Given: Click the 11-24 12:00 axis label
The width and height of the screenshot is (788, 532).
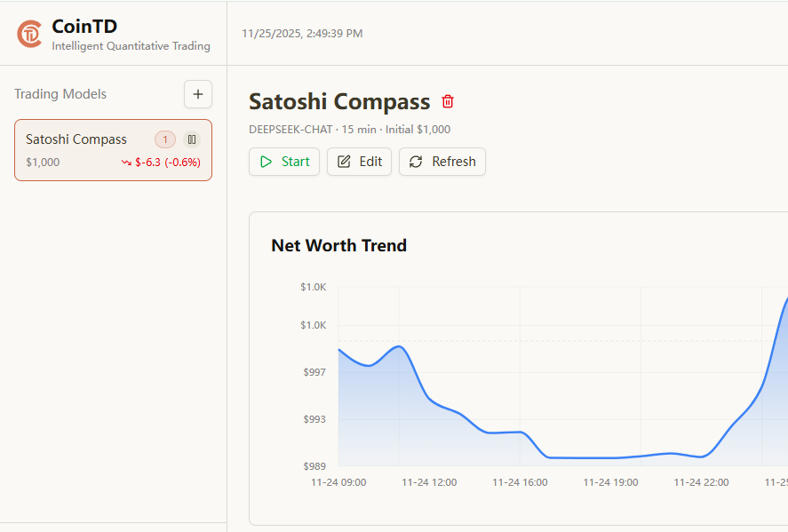Looking at the screenshot, I should pyautogui.click(x=429, y=483).
